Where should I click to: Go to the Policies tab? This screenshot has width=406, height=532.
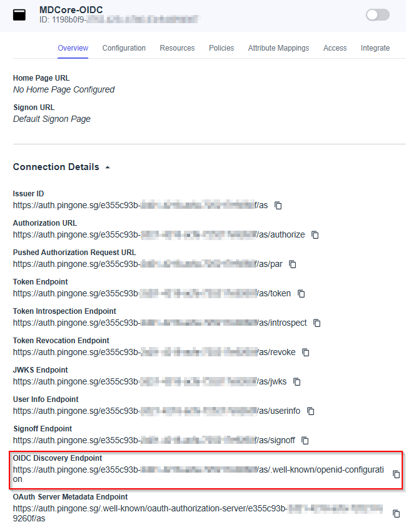click(221, 48)
